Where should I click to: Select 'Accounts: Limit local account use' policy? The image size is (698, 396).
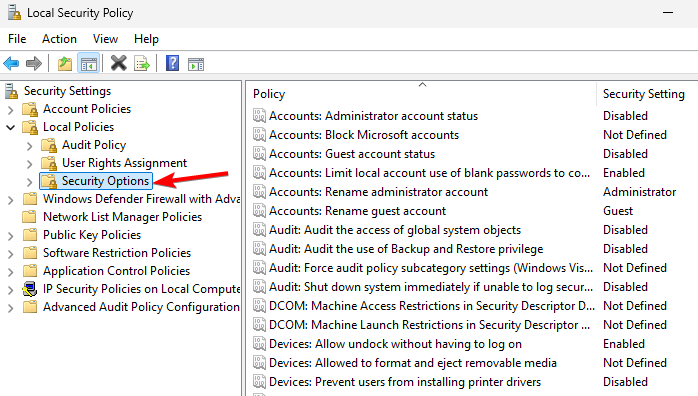[x=430, y=173]
